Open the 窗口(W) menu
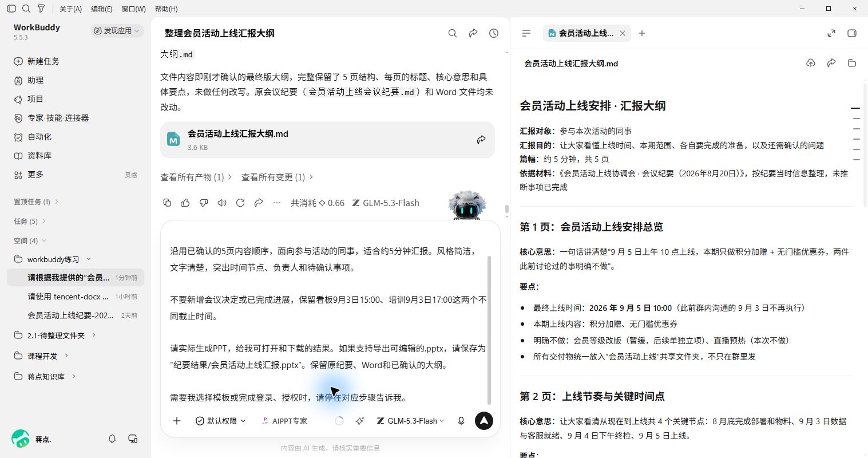This screenshot has height=458, width=868. 133,9
